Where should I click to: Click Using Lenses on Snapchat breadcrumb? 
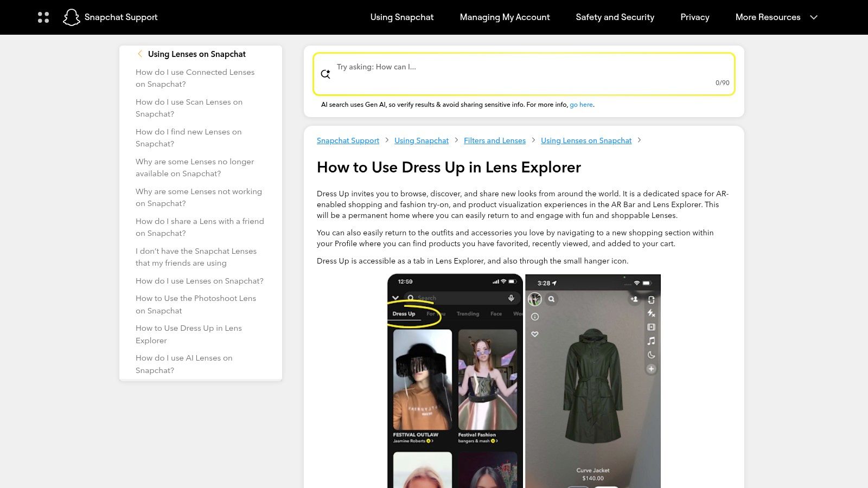point(586,140)
